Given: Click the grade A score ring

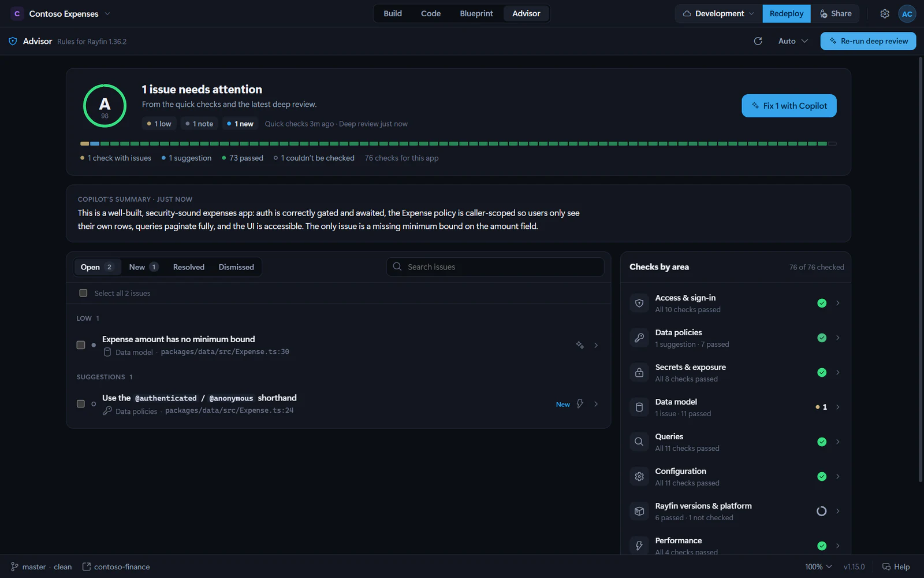Looking at the screenshot, I should [105, 106].
